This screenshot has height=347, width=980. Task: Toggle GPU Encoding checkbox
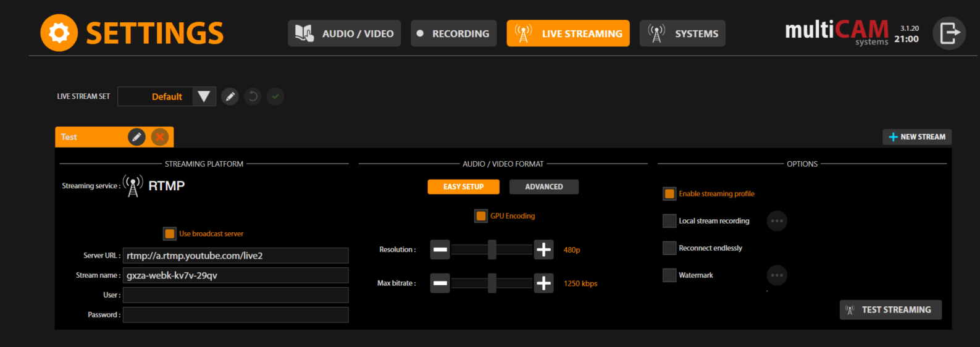tap(481, 216)
